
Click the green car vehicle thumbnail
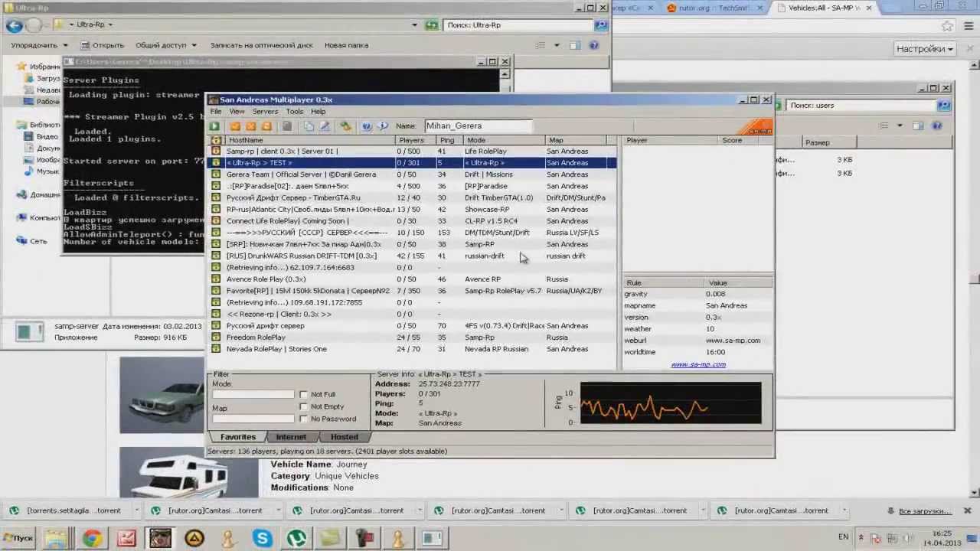click(162, 395)
